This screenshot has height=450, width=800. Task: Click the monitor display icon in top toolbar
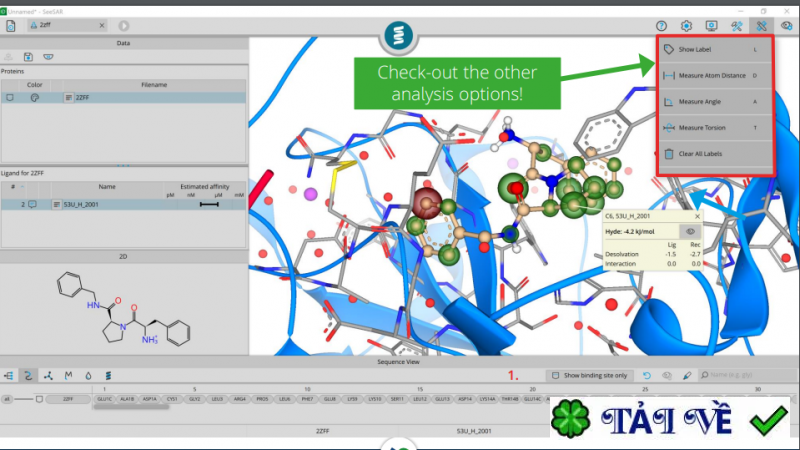[x=711, y=26]
